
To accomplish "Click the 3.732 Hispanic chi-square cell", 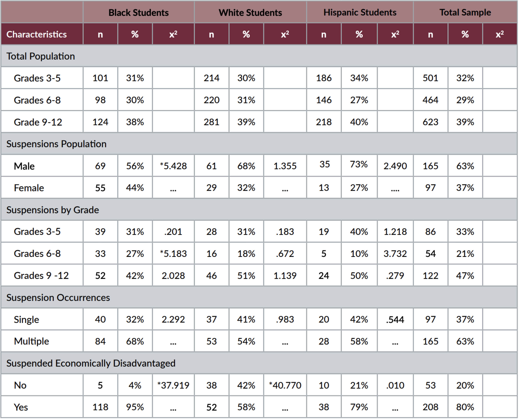I will 395,253.
